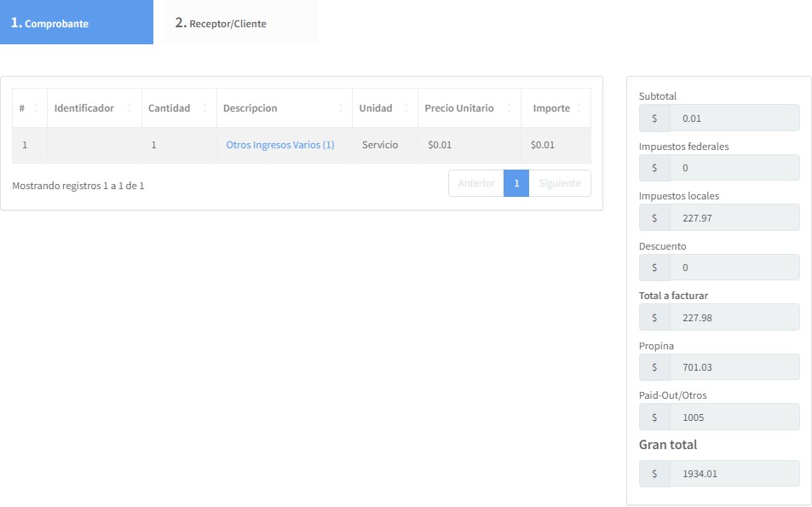Click the Paid-Out/Otros field 1005
Screen dimensions: 812x507
tap(734, 417)
